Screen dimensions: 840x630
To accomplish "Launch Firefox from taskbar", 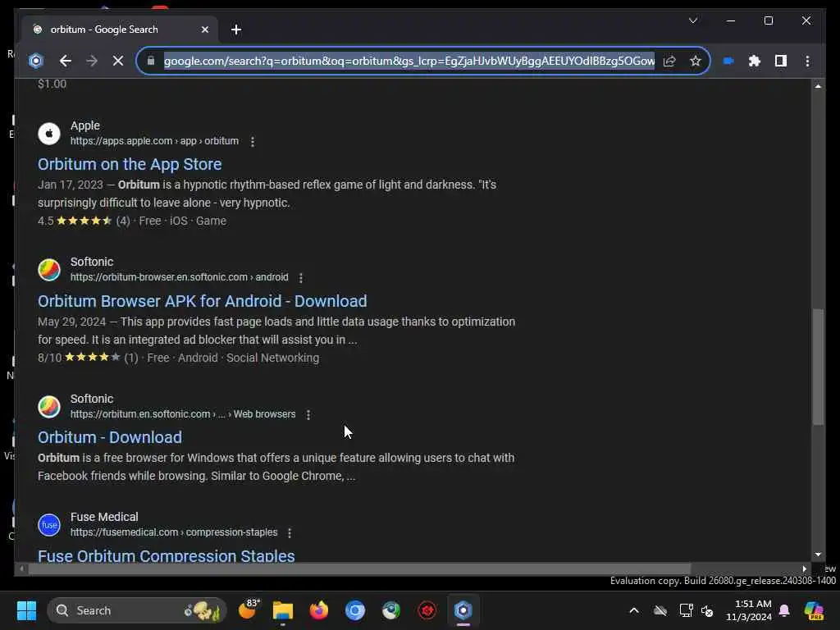I will [319, 610].
